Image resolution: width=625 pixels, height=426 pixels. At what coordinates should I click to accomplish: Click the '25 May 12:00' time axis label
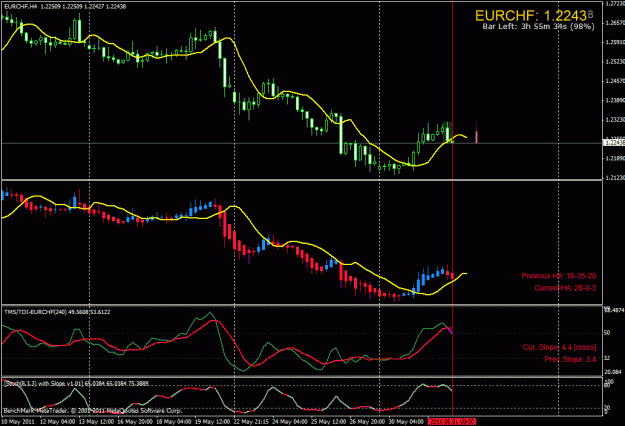click(328, 421)
